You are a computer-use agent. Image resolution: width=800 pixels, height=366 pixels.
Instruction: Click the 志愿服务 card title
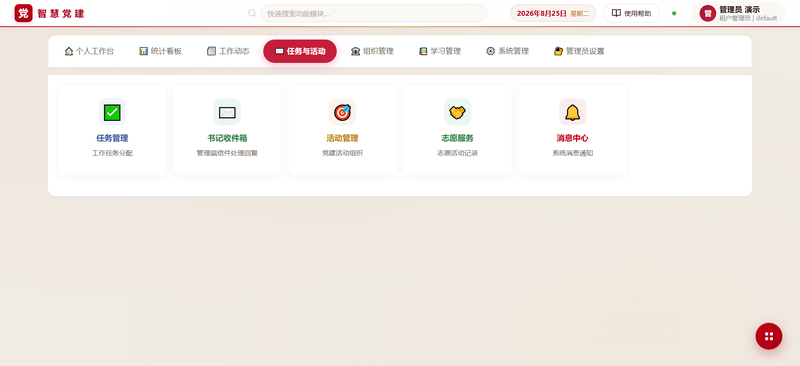coord(458,138)
